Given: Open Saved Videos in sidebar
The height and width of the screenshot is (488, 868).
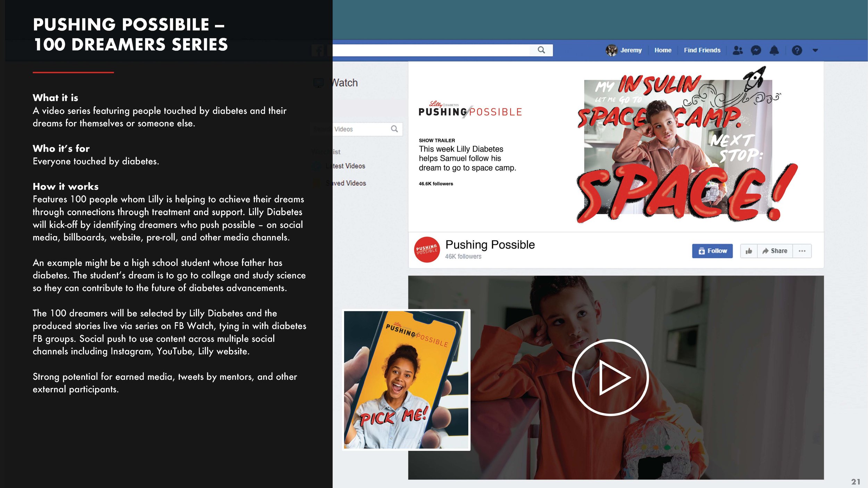Looking at the screenshot, I should click(345, 183).
